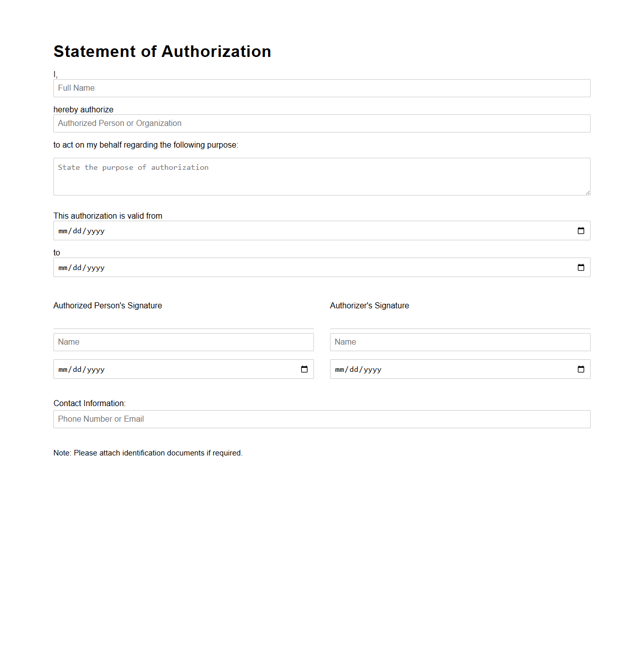The image size is (644, 655).
Task: Click the note about attaching identification documents
Action: click(148, 452)
